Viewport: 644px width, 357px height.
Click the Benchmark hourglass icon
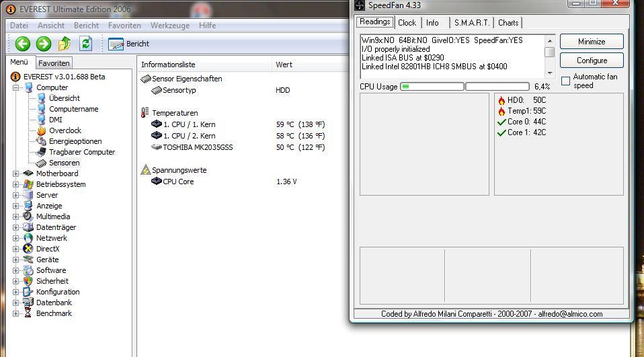click(28, 313)
